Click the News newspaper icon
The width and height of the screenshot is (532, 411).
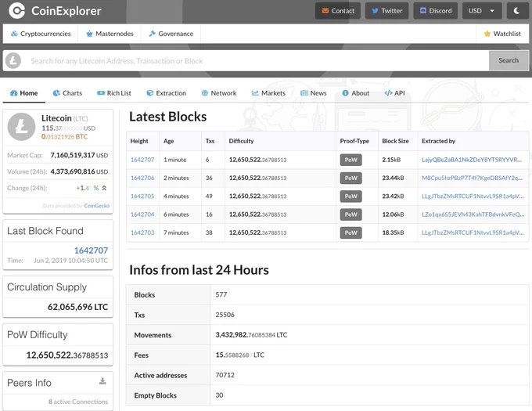(304, 93)
